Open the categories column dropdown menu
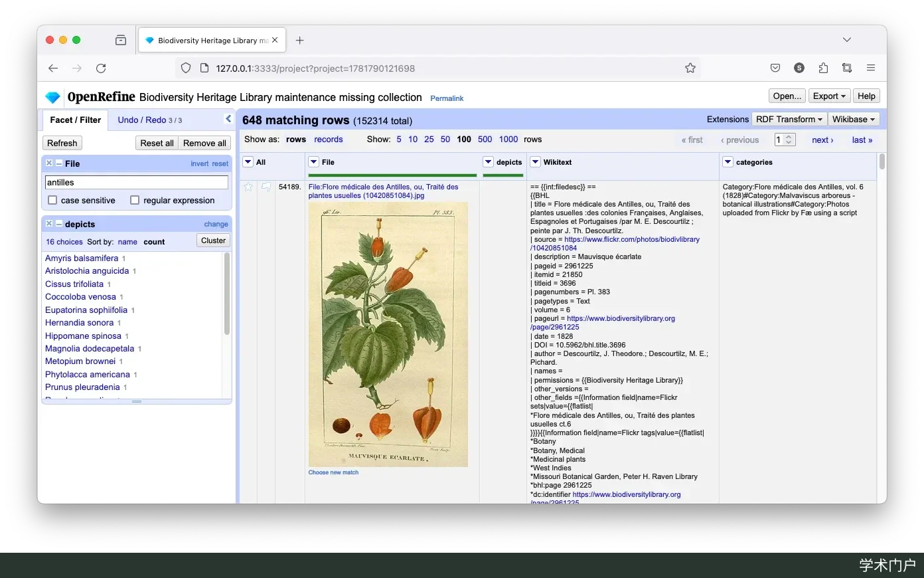Viewport: 924px width, 578px height. click(x=728, y=162)
